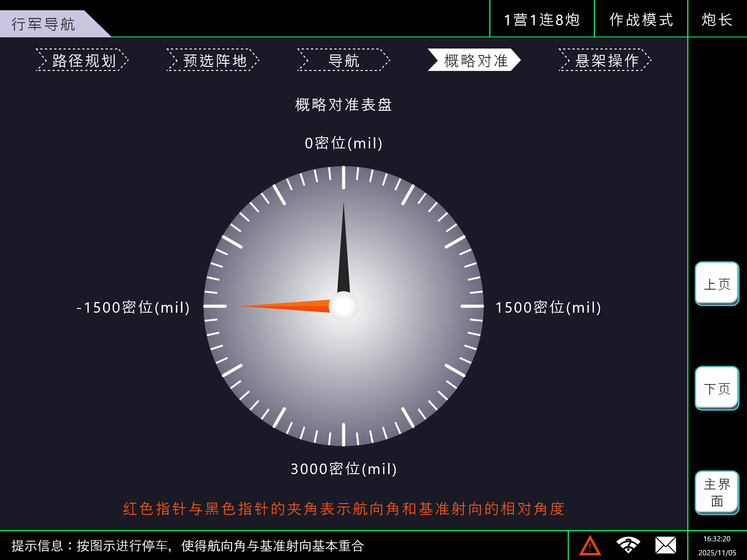Click the 作战模式 header item
Image resolution: width=747 pixels, height=560 pixels.
click(641, 20)
